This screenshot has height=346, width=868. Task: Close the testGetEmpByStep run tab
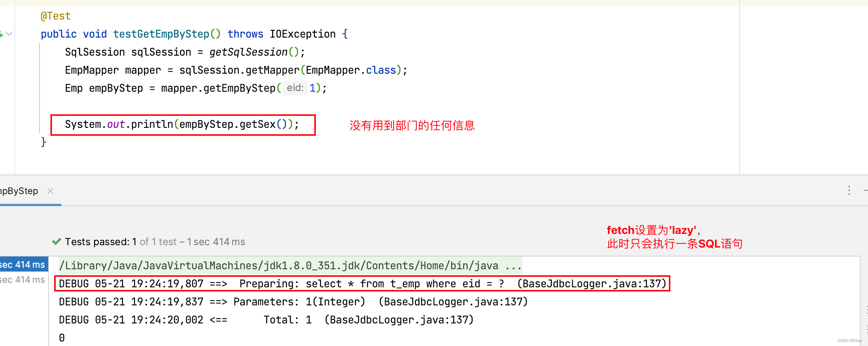pyautogui.click(x=50, y=191)
